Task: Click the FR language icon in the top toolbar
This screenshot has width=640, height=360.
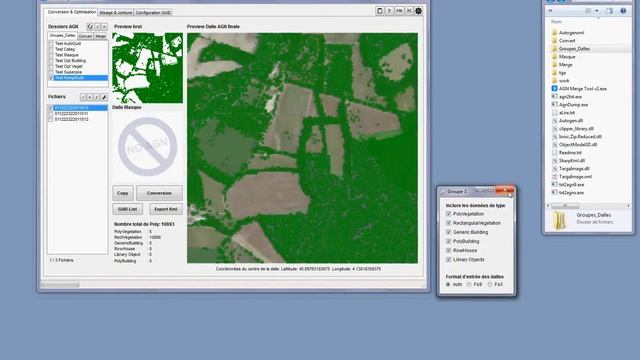Action: (399, 11)
